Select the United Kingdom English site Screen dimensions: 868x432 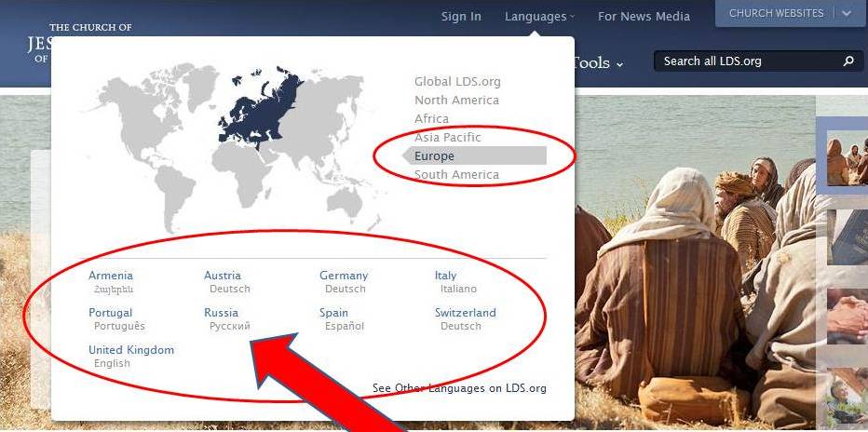[131, 350]
